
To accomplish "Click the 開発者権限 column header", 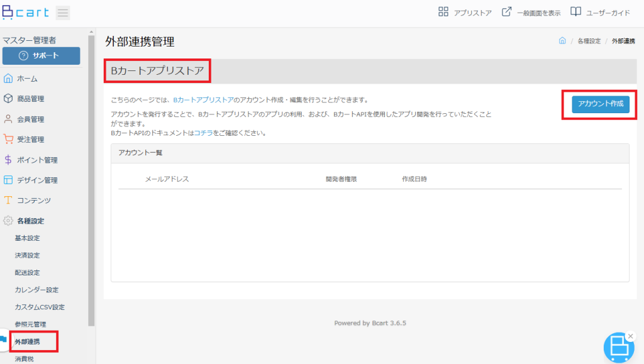I will (341, 179).
